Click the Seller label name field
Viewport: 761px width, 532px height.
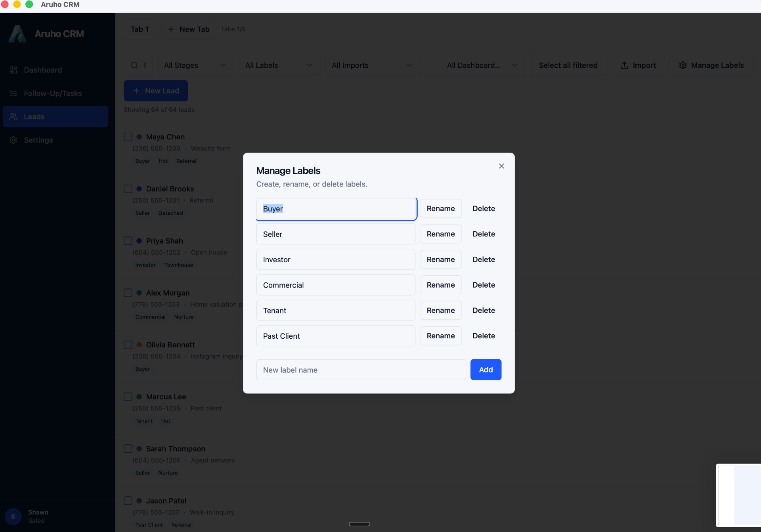tap(336, 234)
